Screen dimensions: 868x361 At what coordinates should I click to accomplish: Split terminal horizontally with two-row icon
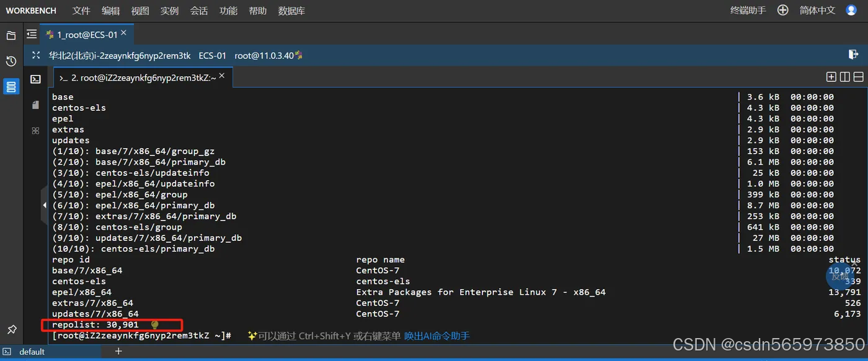pos(858,77)
